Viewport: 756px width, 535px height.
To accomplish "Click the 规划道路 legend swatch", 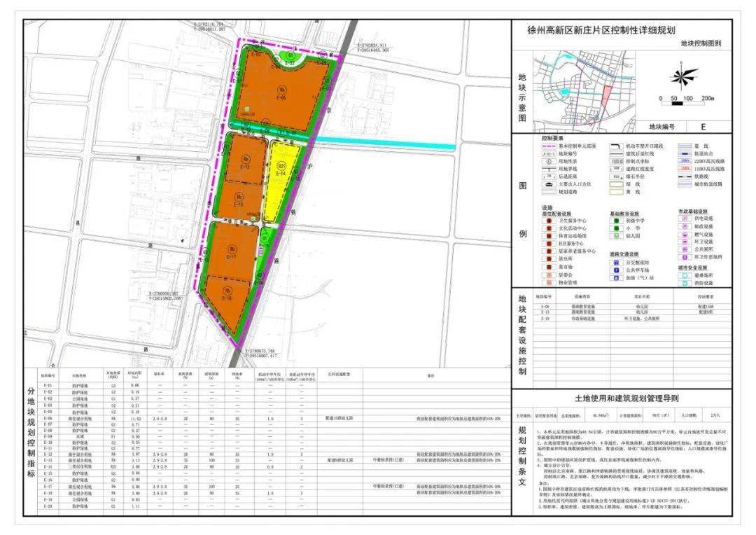I will tap(548, 192).
